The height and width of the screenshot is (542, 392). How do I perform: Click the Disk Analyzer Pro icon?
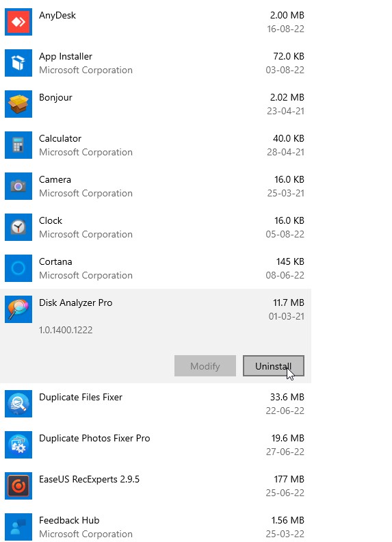click(18, 309)
